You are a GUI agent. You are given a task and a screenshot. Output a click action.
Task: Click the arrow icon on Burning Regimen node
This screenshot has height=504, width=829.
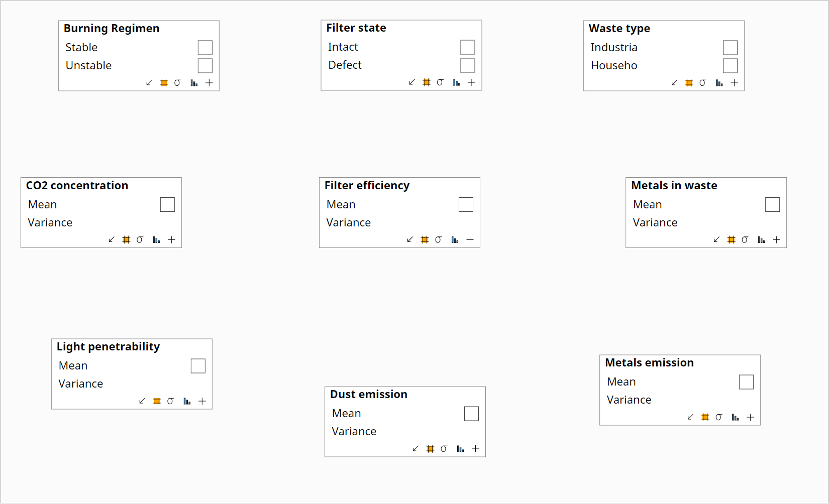(149, 83)
